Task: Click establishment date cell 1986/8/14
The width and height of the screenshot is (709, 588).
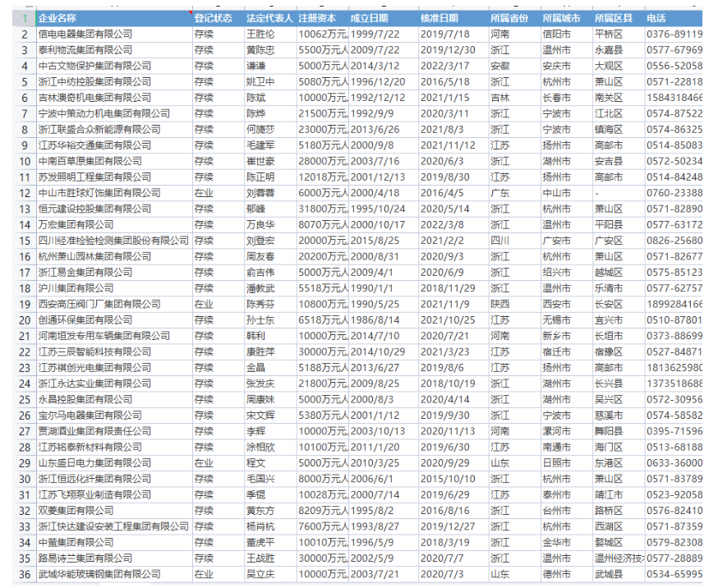Action: (x=384, y=320)
